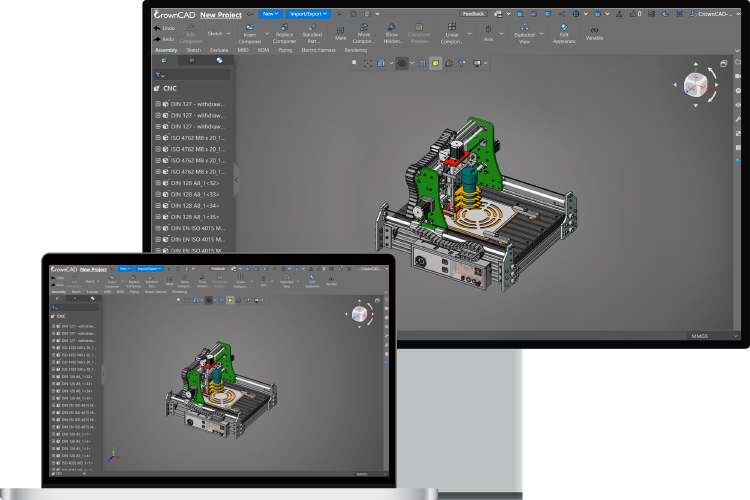Open the Rendering tab on the monitor
The height and width of the screenshot is (500, 750).
356,50
